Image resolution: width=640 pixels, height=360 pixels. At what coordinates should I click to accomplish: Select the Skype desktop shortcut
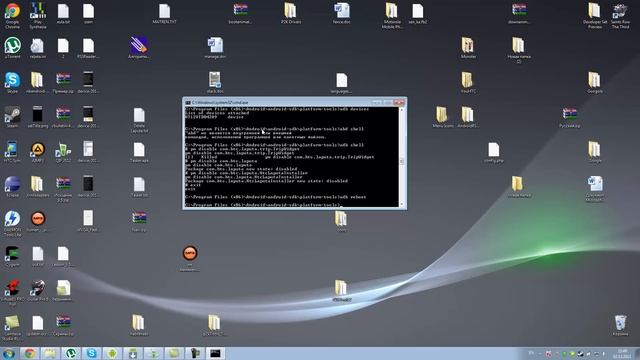12,83
